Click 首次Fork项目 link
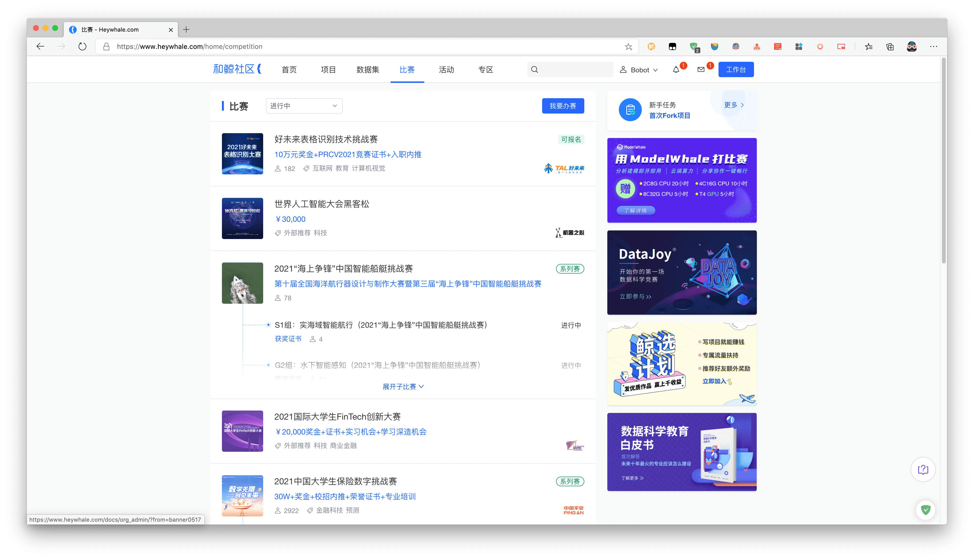The image size is (974, 560). click(670, 115)
